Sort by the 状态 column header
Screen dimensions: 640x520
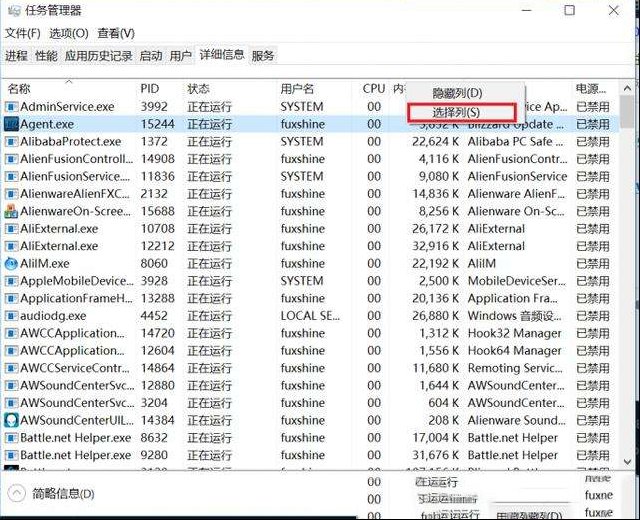198,89
